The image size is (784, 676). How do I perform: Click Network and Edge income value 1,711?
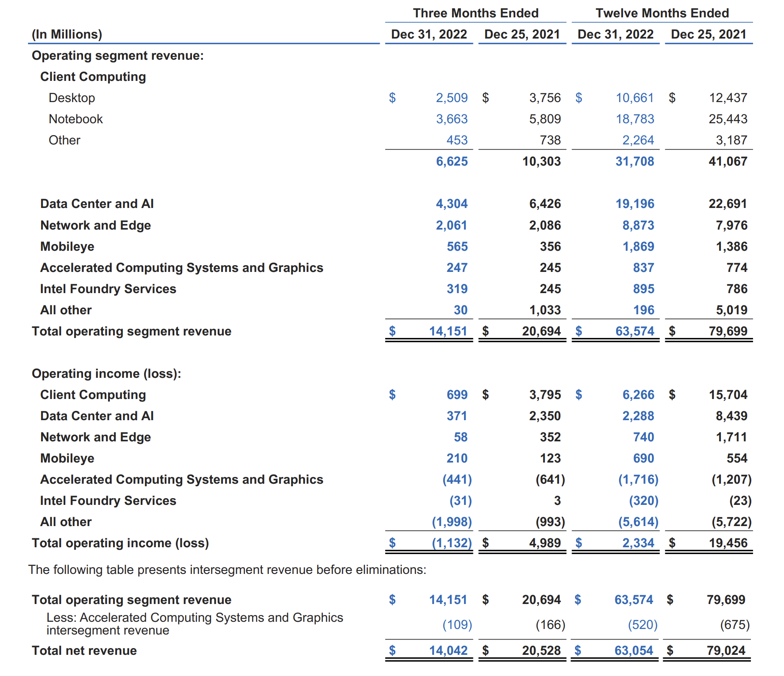click(731, 437)
